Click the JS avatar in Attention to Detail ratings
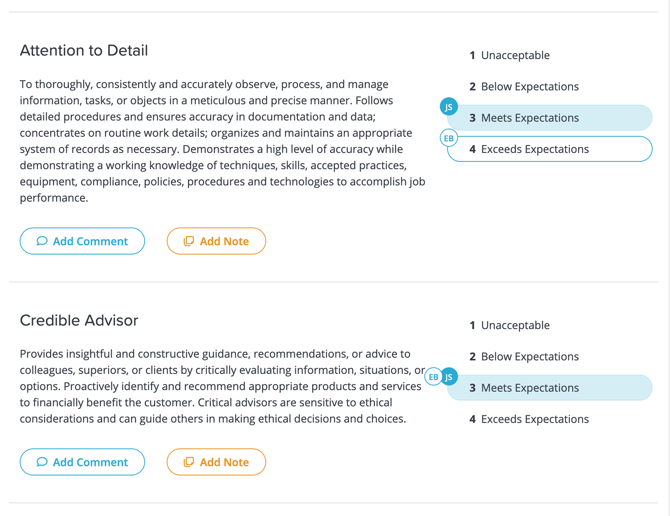 point(448,106)
